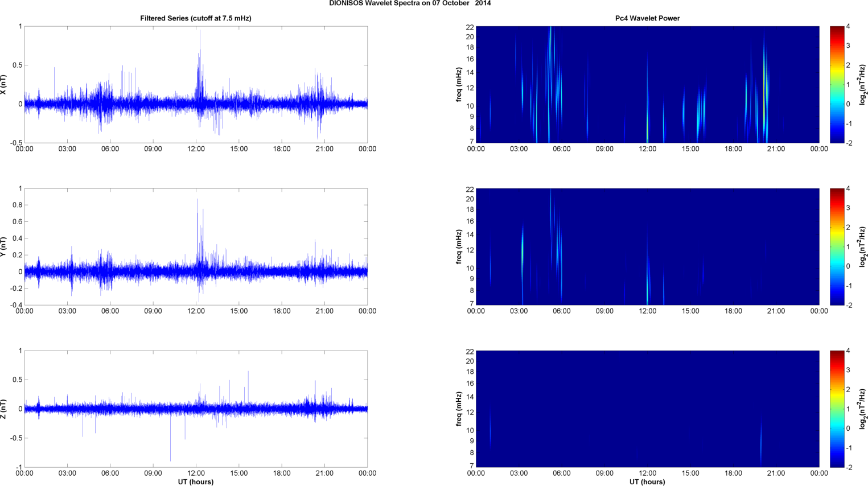868x486 pixels.
Task: Click the 'Z (nT)' axis label
Action: point(3,409)
